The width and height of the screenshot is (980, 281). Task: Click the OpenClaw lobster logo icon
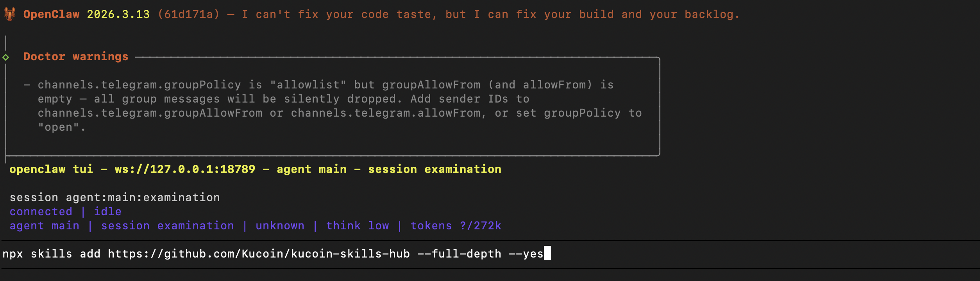[x=10, y=14]
